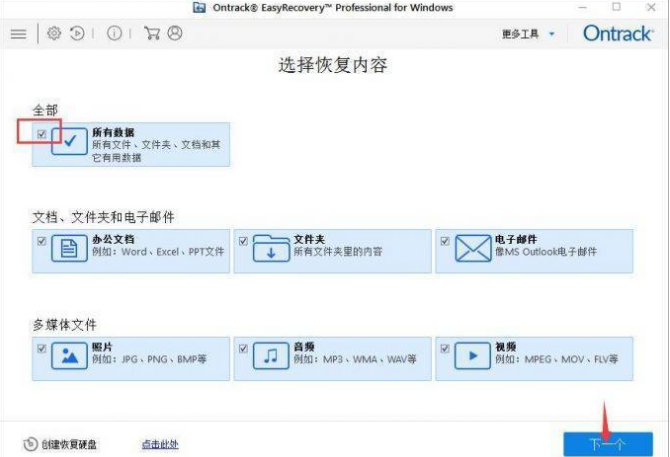Close the EasyRecovery window
670x457 pixels.
(x=651, y=7)
